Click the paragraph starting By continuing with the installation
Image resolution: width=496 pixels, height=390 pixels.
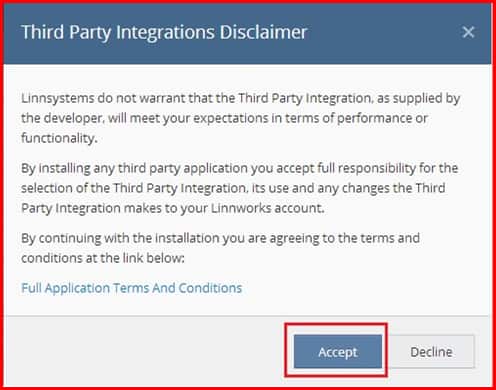pyautogui.click(x=220, y=248)
